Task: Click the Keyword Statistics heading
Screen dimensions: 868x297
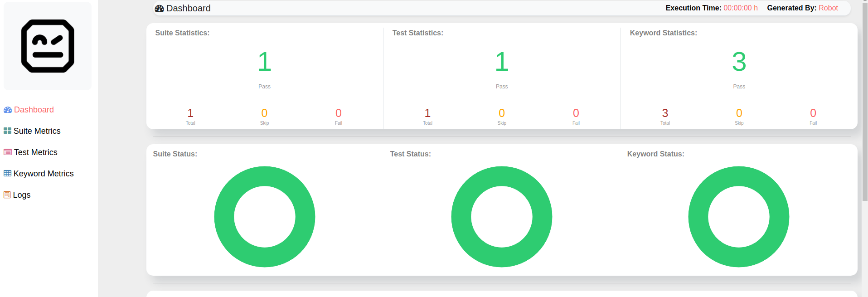Action: (x=664, y=33)
